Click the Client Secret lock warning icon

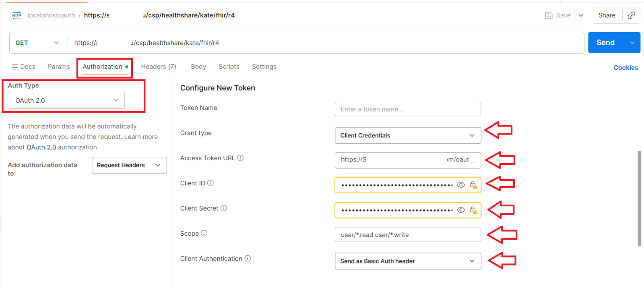click(473, 210)
